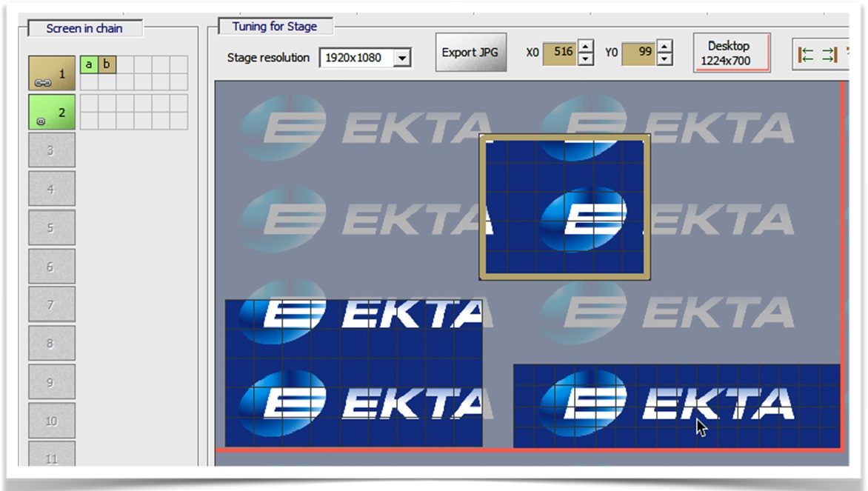The image size is (868, 491).
Task: Increase the Y0 value with up arrow
Action: [664, 46]
